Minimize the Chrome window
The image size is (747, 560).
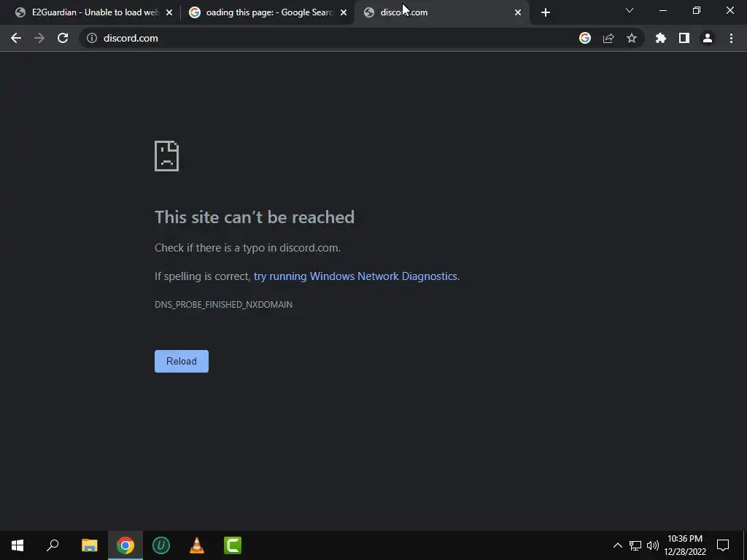(662, 10)
